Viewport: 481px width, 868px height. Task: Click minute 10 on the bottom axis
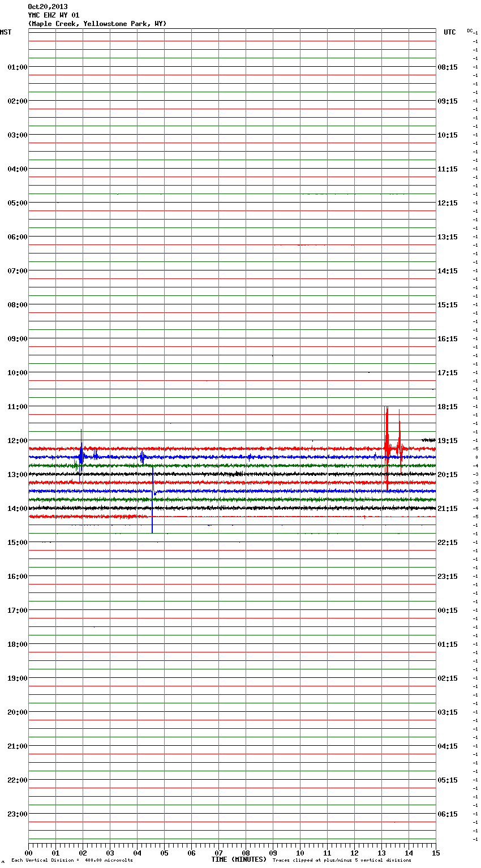pos(300,853)
